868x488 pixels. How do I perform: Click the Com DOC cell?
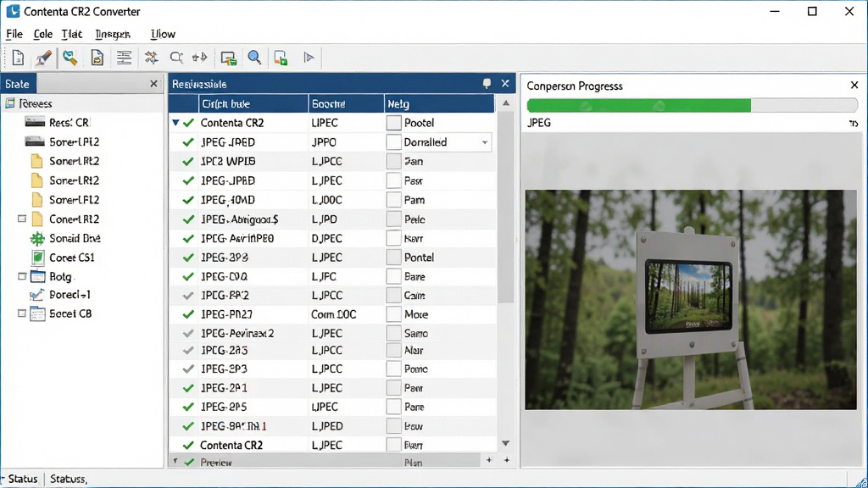(333, 314)
